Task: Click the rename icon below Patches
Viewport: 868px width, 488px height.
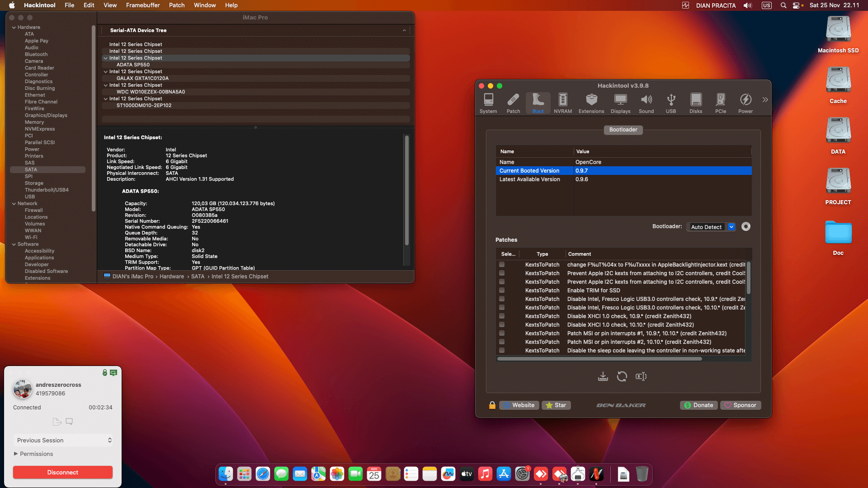Action: (x=641, y=376)
